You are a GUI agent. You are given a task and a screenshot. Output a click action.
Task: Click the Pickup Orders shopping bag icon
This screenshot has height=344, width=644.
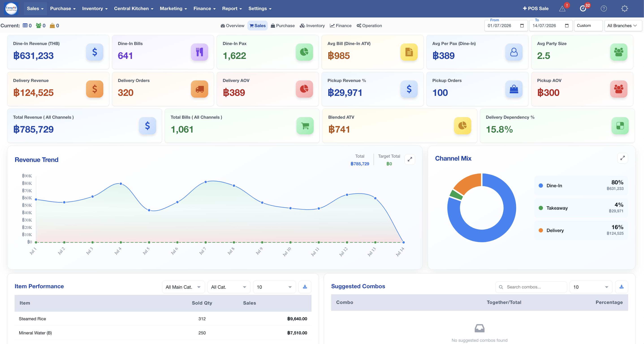click(514, 89)
